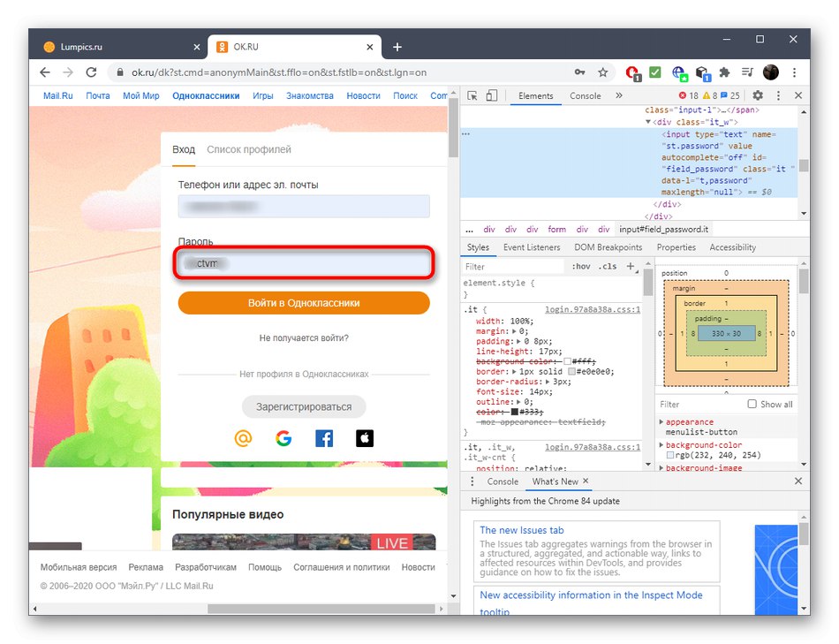This screenshot has width=839, height=644.
Task: Open the DevTools Console tab
Action: (585, 95)
